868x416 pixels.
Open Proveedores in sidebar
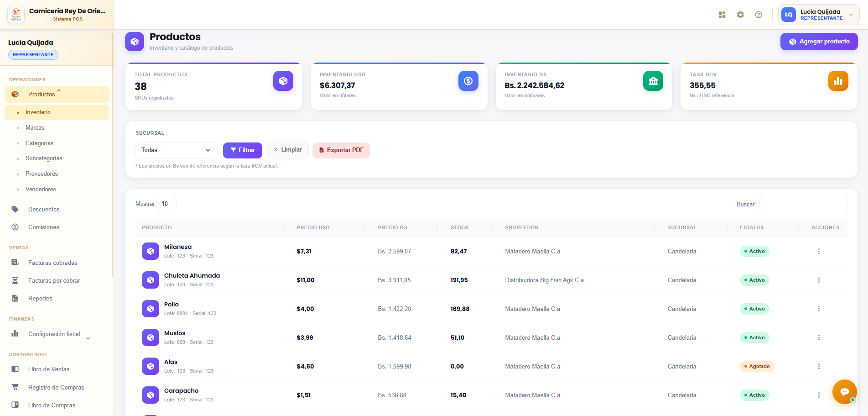coord(42,174)
